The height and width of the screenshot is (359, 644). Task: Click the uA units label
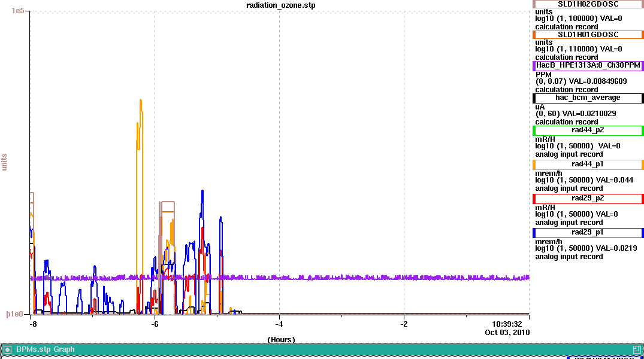point(540,107)
